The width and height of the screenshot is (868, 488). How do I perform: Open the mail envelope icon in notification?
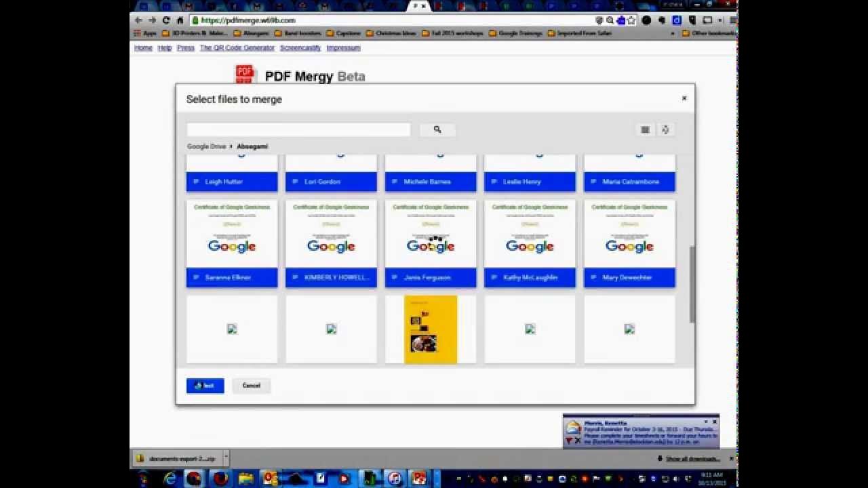[x=574, y=427]
